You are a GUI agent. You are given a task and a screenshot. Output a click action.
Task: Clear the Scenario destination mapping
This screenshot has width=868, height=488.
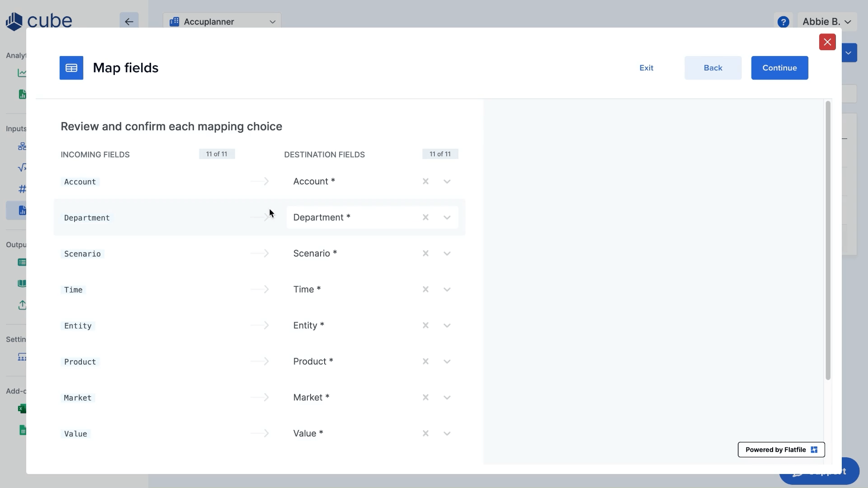425,253
